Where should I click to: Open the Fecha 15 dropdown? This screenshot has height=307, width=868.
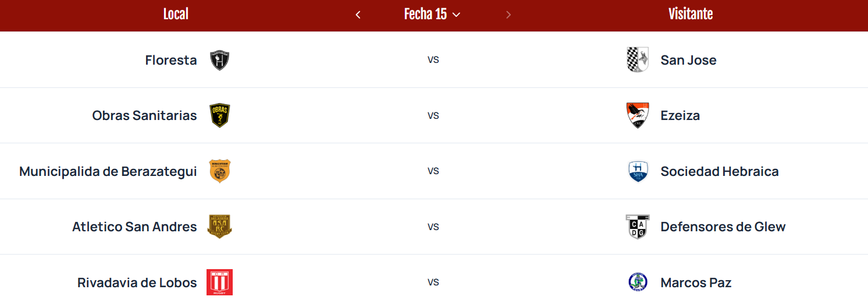pos(432,15)
